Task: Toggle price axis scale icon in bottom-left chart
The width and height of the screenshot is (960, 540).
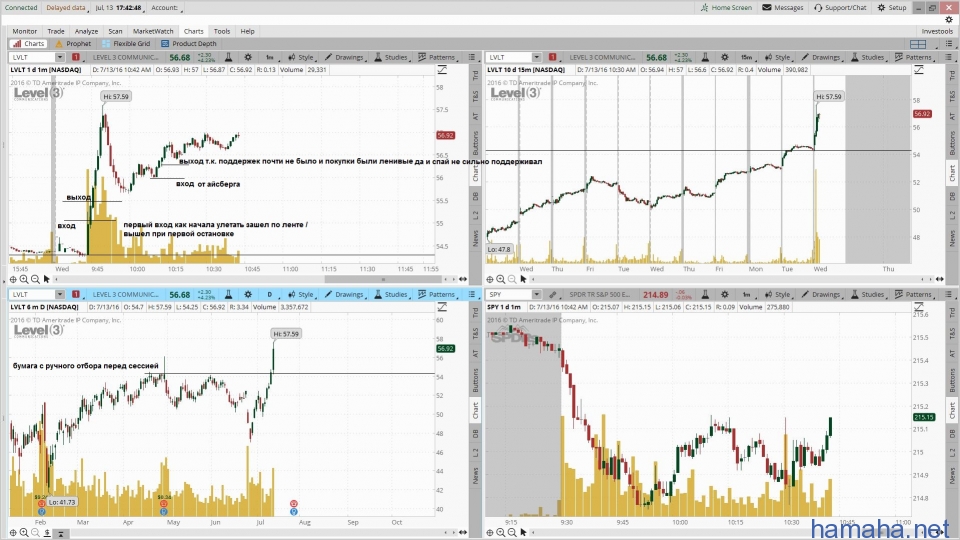Action: pos(442,307)
